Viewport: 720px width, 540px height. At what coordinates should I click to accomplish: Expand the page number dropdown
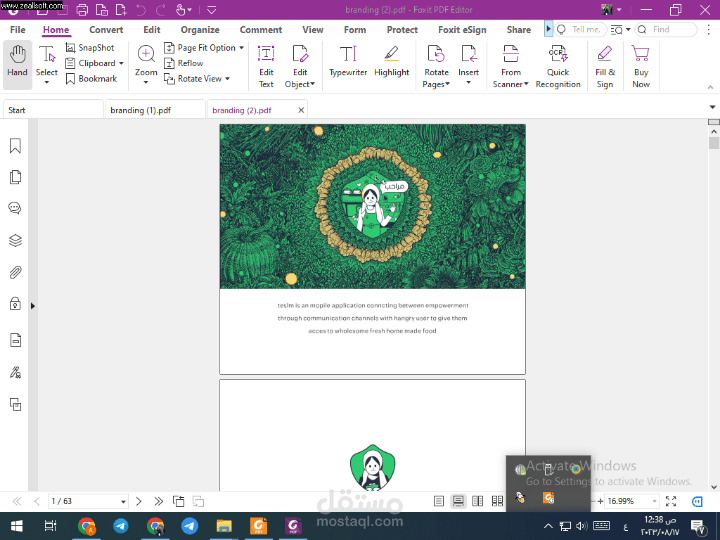(123, 501)
